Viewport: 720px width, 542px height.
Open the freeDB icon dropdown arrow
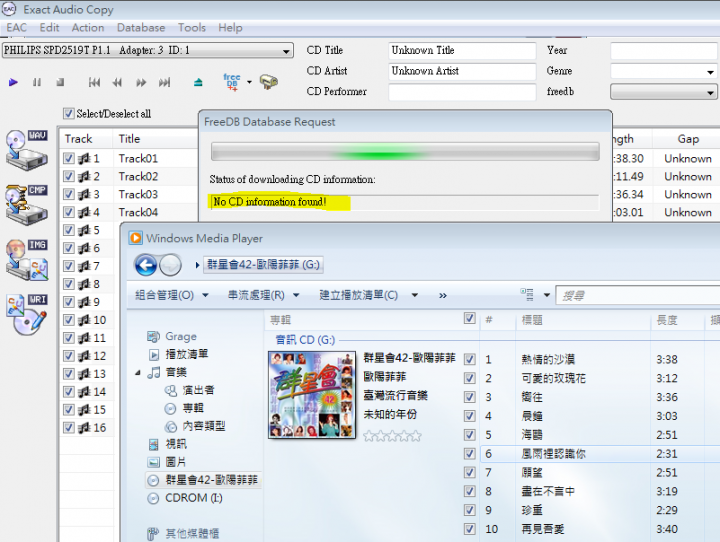[x=249, y=82]
